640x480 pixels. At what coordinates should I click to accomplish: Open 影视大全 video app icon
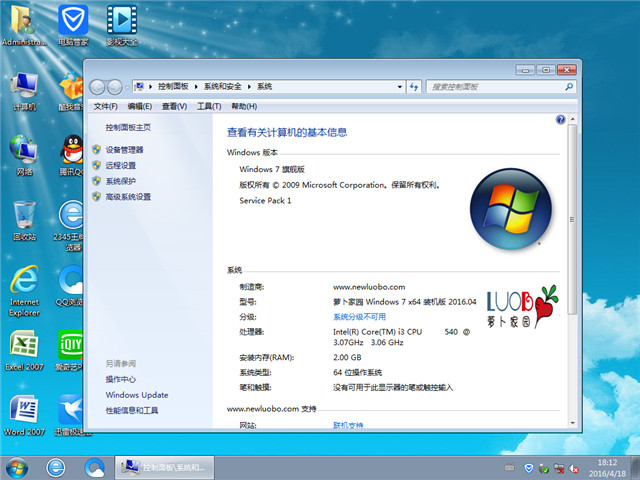pos(122,24)
